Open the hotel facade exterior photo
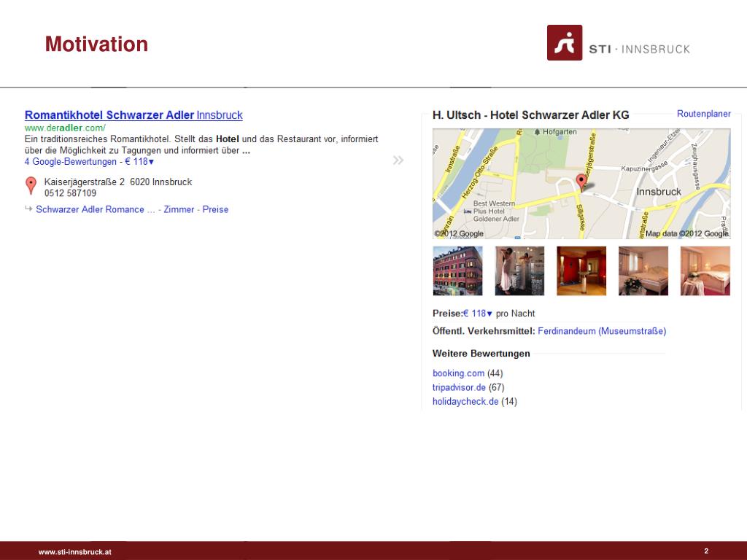 click(x=457, y=271)
